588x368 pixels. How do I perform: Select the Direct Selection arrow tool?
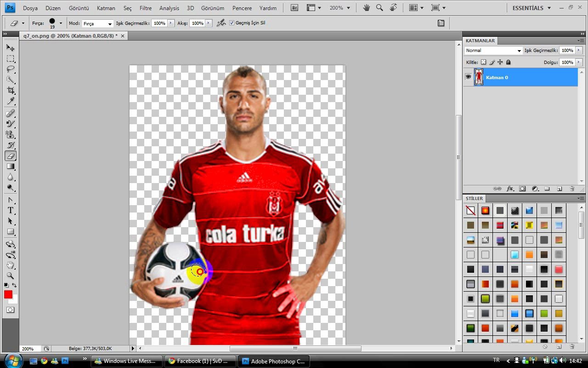coord(10,221)
